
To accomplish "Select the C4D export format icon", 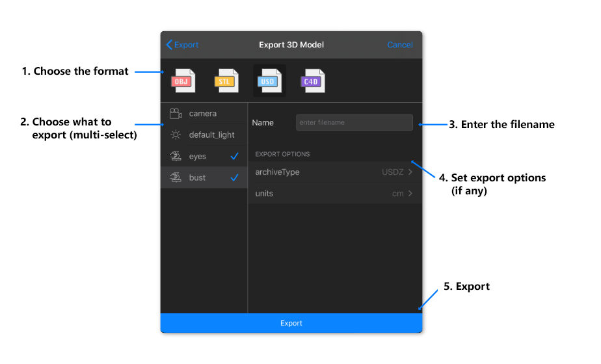I will (313, 81).
